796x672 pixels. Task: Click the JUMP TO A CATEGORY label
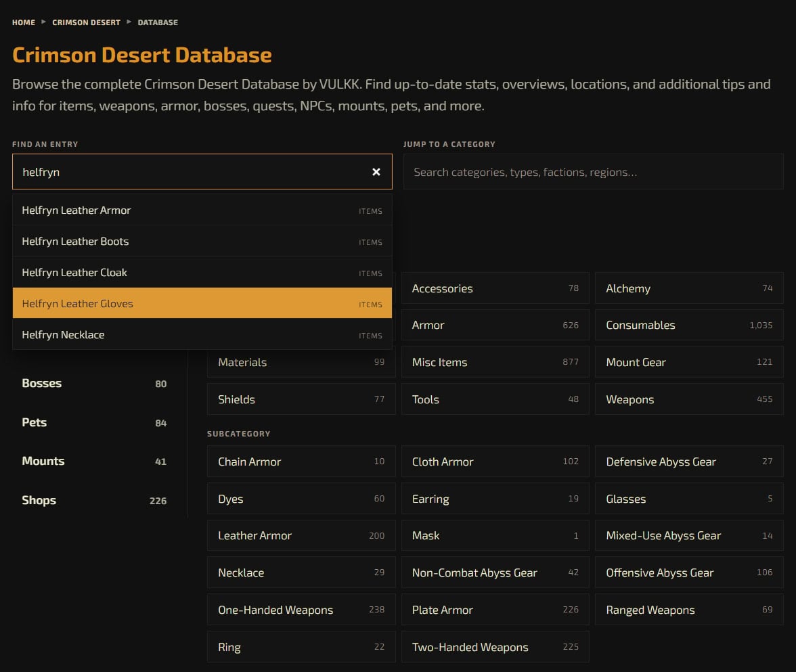(449, 144)
